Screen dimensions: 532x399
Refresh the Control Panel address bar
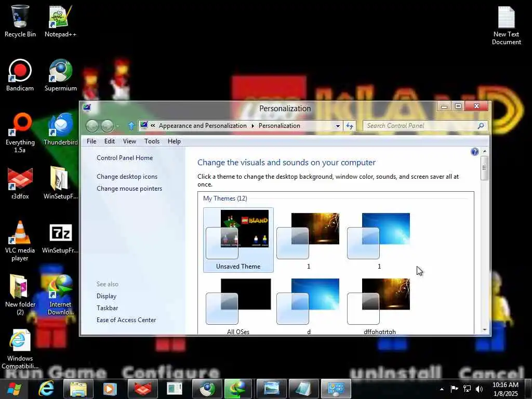coord(350,126)
